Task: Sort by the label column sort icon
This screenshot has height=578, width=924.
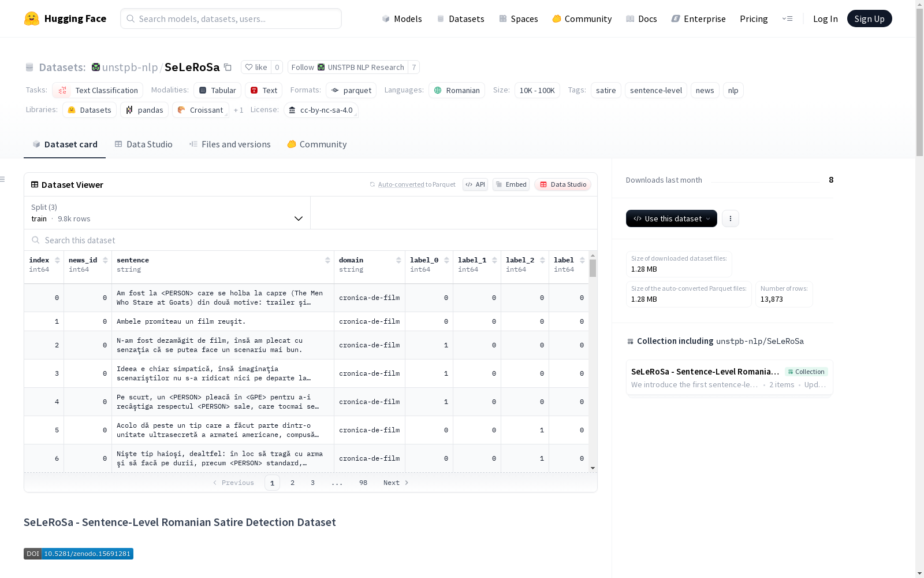Action: click(x=582, y=260)
